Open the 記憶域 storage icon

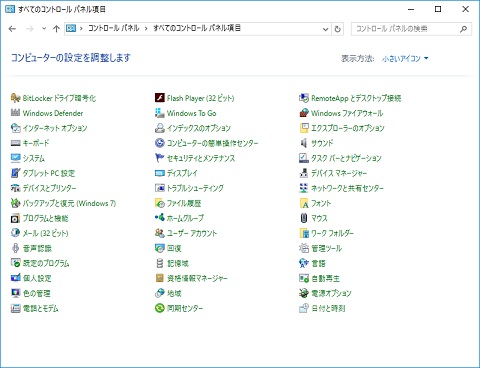[x=160, y=263]
